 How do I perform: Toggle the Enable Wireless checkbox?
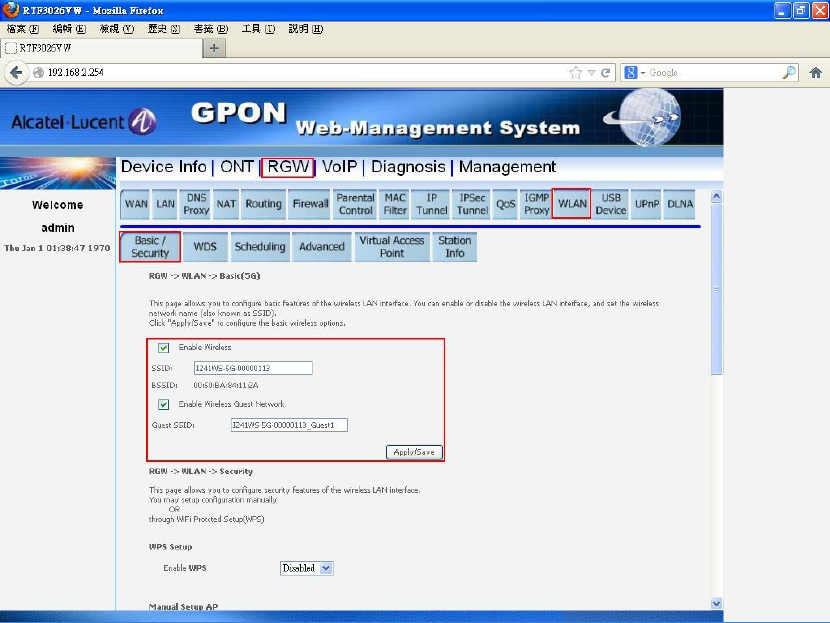pos(164,348)
